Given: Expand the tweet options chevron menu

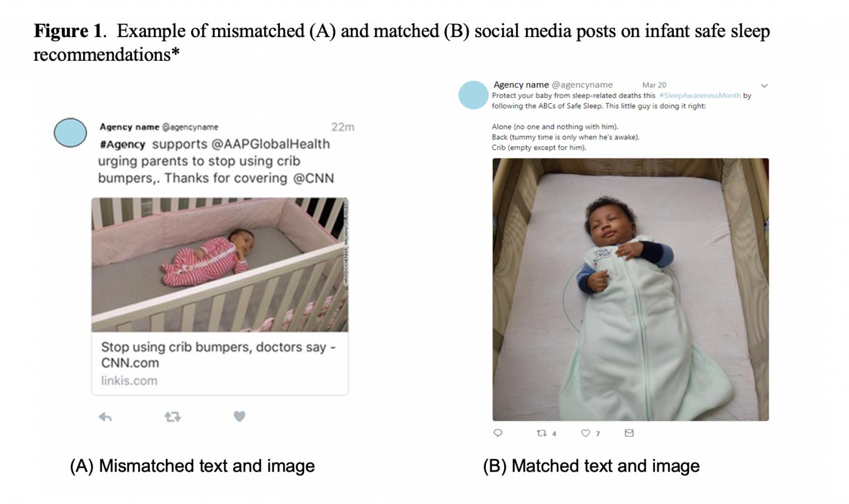Looking at the screenshot, I should (x=764, y=85).
